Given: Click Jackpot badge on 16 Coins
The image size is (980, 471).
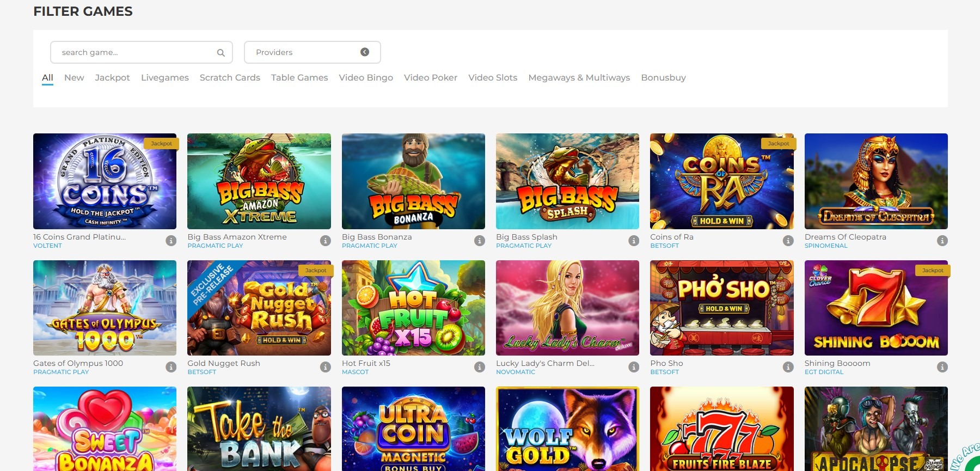Looking at the screenshot, I should coord(161,144).
